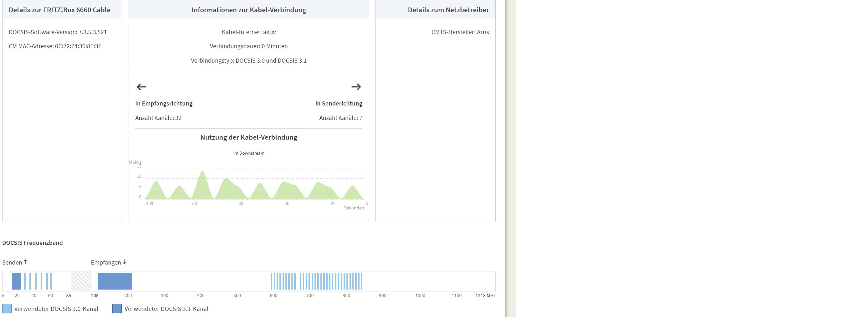Viewport: 868px width, 324px height.
Task: Click the dark blue DOCSIS 3.1 legend swatch
Action: click(117, 309)
